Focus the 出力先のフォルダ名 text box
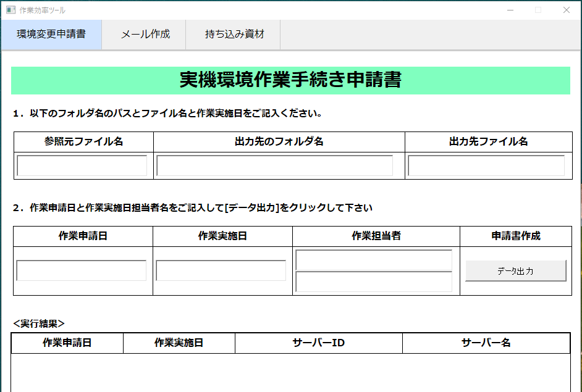 coord(275,165)
